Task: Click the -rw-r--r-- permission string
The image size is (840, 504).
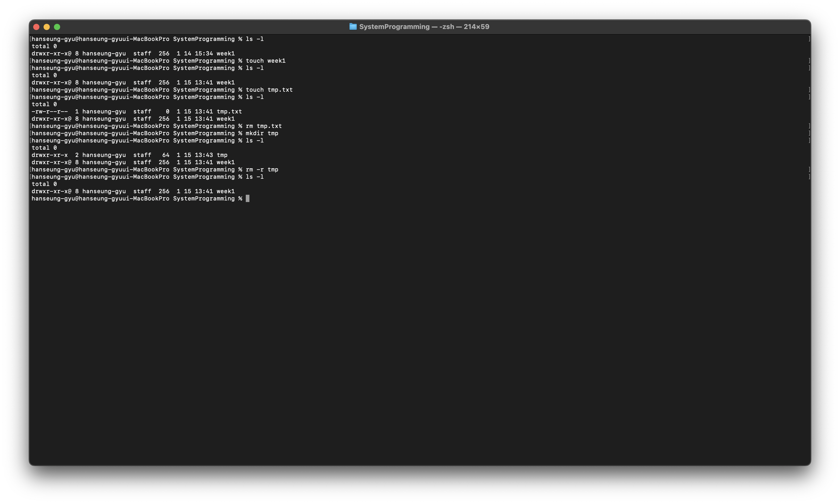Action: click(50, 112)
